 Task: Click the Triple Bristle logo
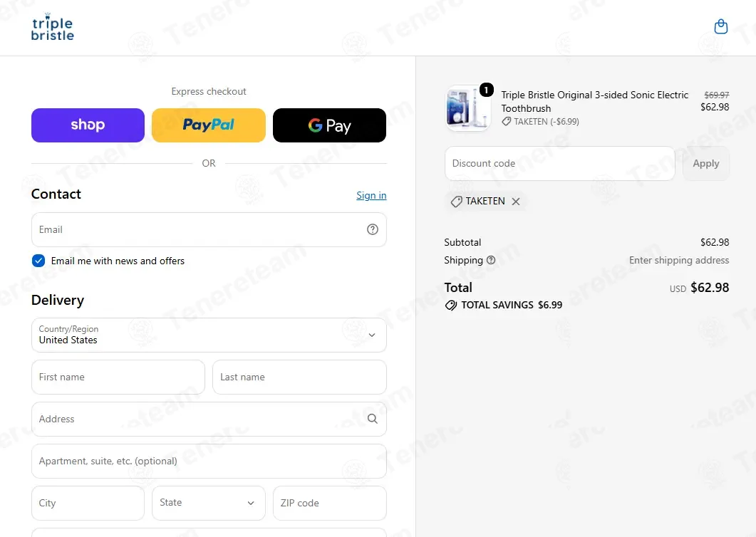pos(53,27)
